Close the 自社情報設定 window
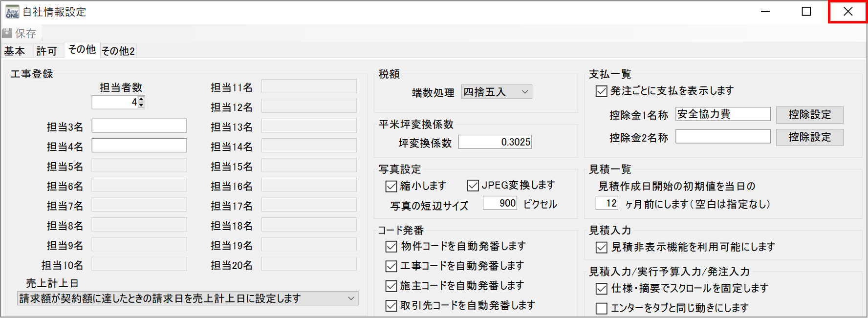Image resolution: width=868 pixels, height=318 pixels. pyautogui.click(x=847, y=12)
